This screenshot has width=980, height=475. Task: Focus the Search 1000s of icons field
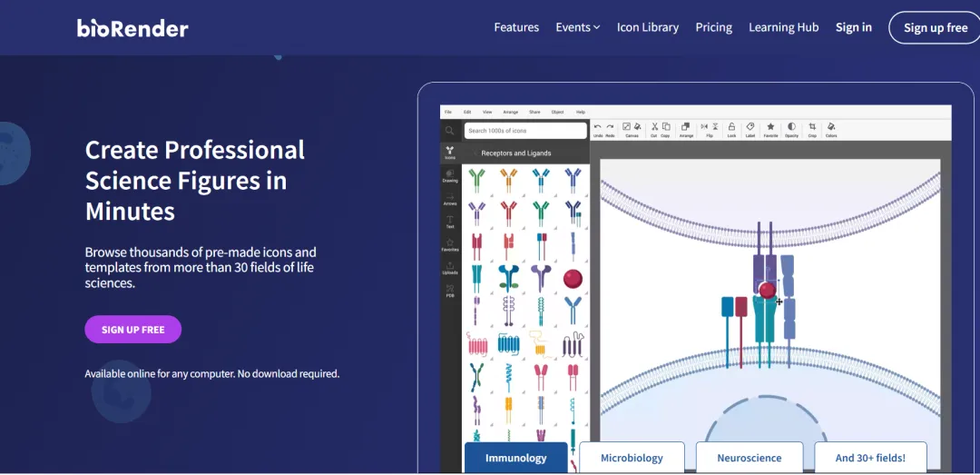tap(525, 131)
